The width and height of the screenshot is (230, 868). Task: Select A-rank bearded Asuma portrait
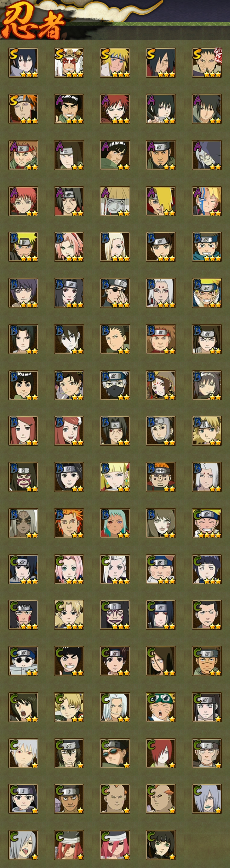tap(161, 155)
